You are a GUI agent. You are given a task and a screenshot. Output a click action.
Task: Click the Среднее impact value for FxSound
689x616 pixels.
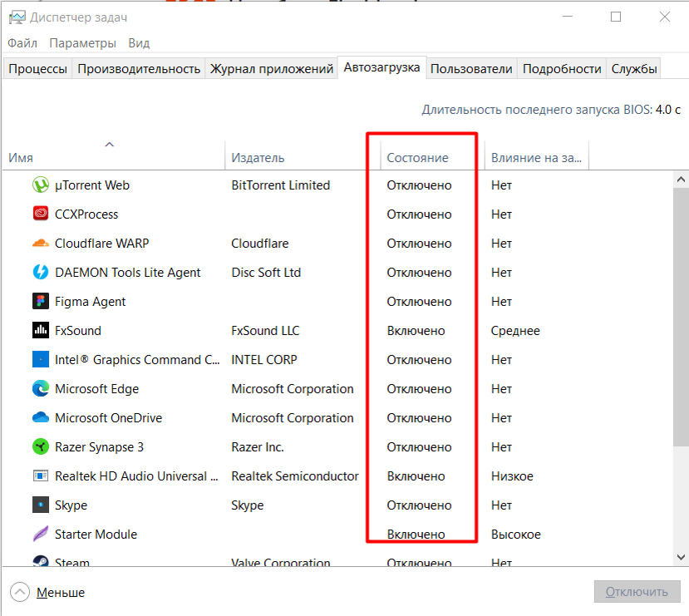tap(515, 331)
